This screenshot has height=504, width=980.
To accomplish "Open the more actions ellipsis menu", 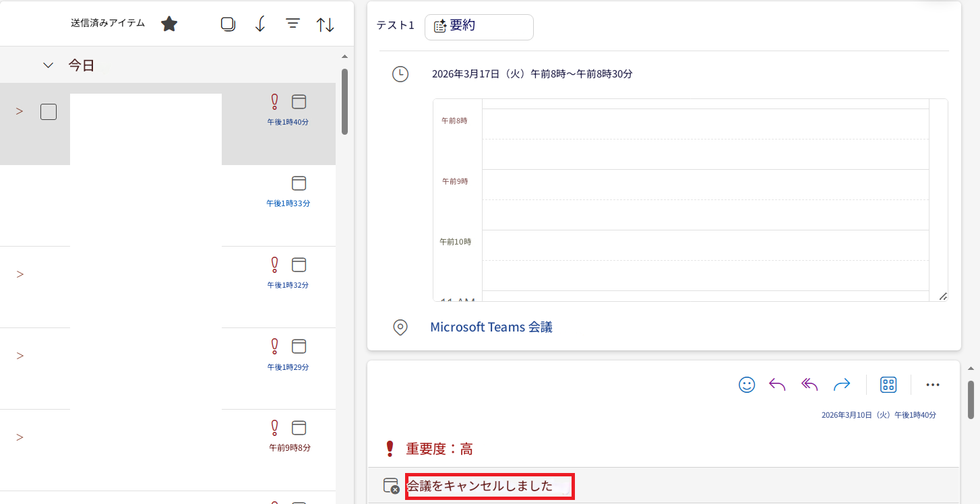I will [933, 385].
